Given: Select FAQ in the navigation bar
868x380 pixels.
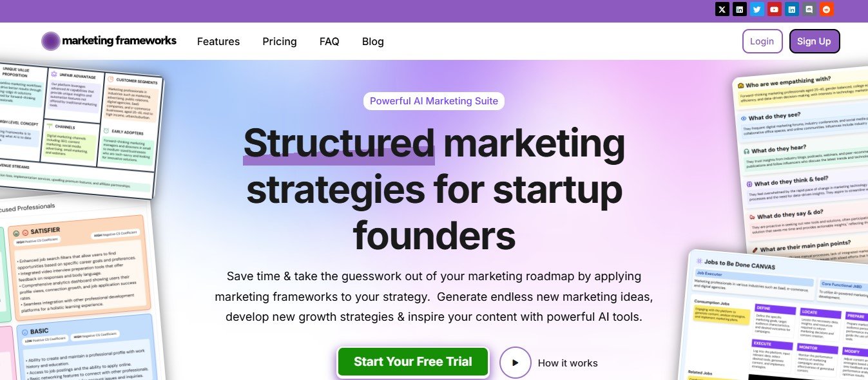Looking at the screenshot, I should [329, 41].
